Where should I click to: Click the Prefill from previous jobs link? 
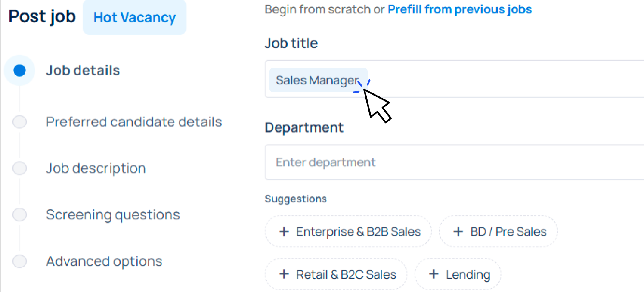coord(459,9)
